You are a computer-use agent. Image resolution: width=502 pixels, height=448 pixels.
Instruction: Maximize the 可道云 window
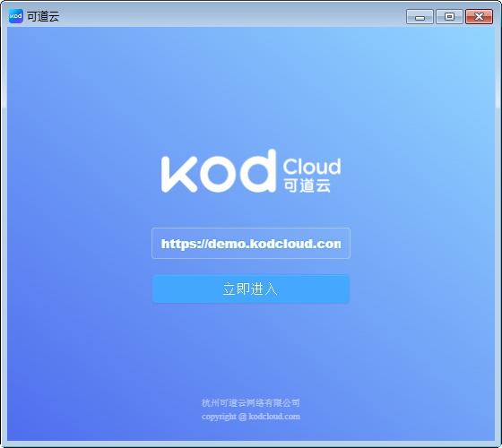(449, 17)
